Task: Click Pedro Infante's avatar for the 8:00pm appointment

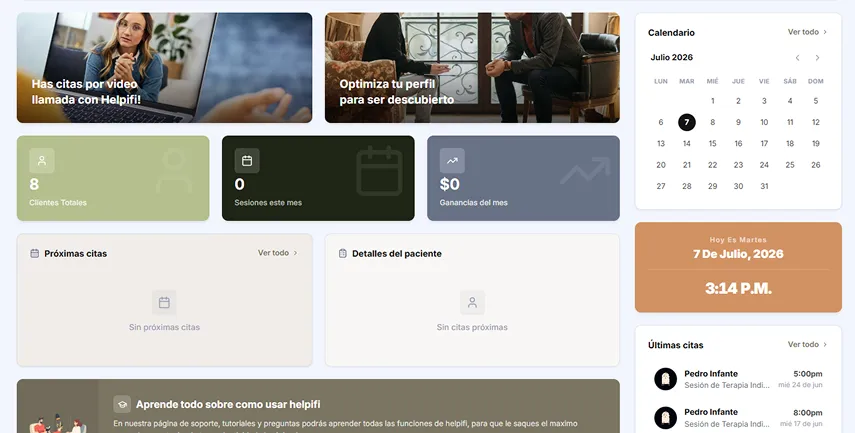Action: (x=665, y=417)
